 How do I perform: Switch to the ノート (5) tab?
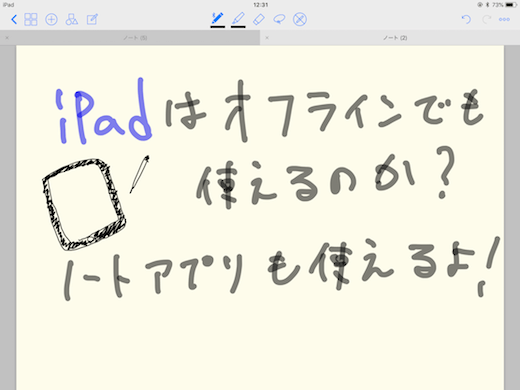(135, 38)
